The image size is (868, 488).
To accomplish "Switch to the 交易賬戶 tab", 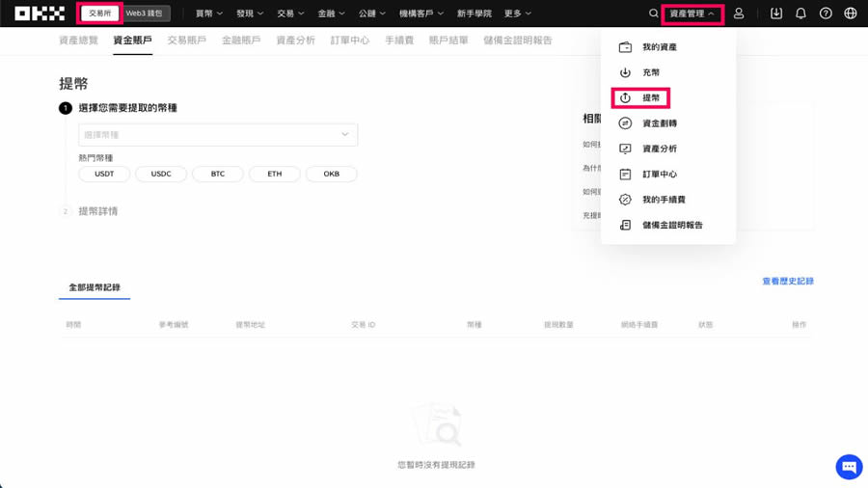I will click(x=186, y=41).
